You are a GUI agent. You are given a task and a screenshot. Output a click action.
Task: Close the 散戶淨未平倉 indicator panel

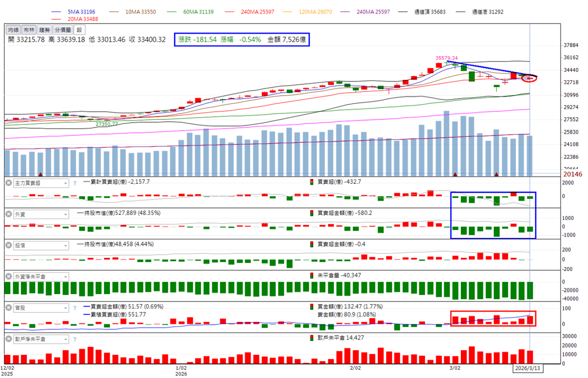[8, 339]
